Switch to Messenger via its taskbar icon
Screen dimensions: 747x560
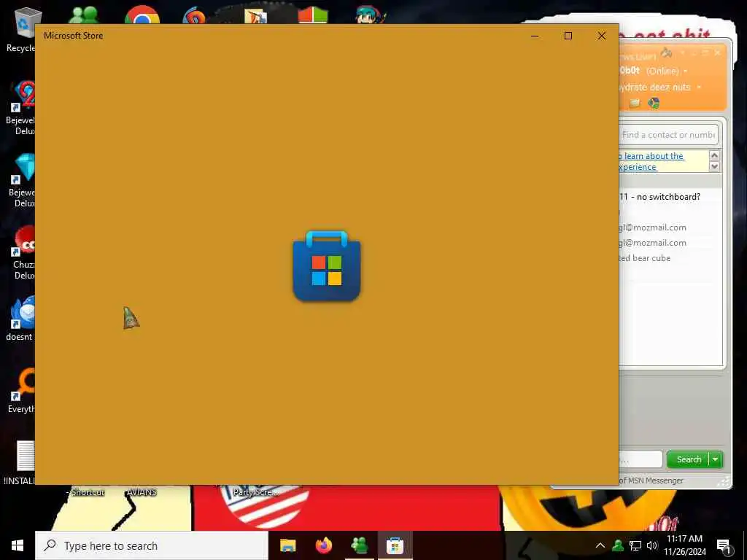click(x=360, y=545)
